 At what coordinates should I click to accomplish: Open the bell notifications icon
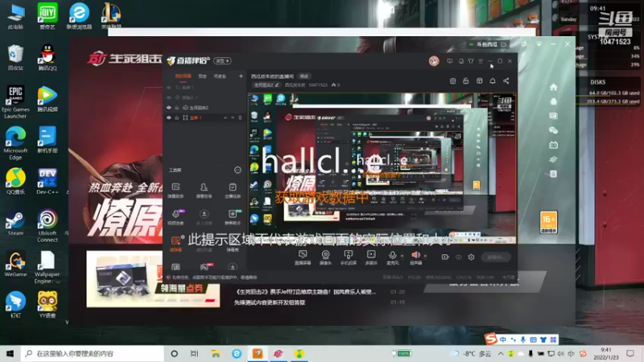[x=493, y=81]
